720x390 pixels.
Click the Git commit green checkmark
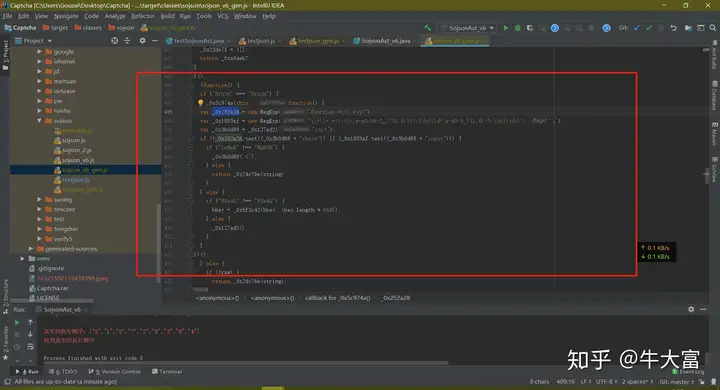(x=649, y=28)
